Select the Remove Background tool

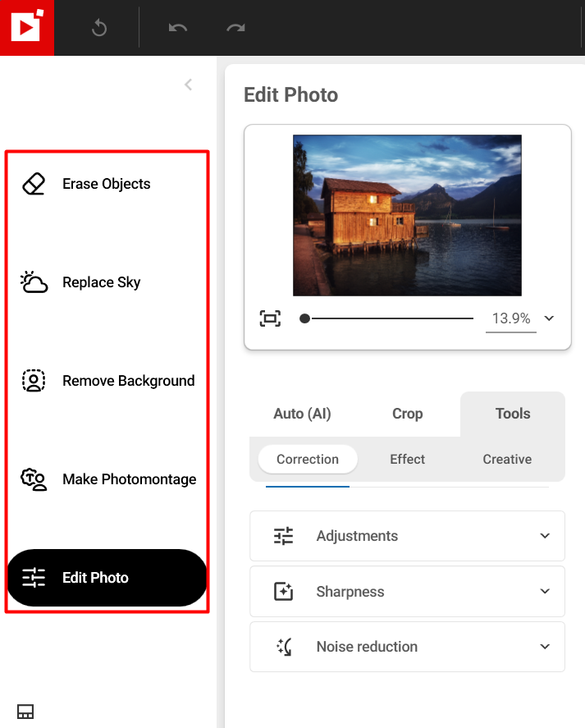click(x=128, y=381)
